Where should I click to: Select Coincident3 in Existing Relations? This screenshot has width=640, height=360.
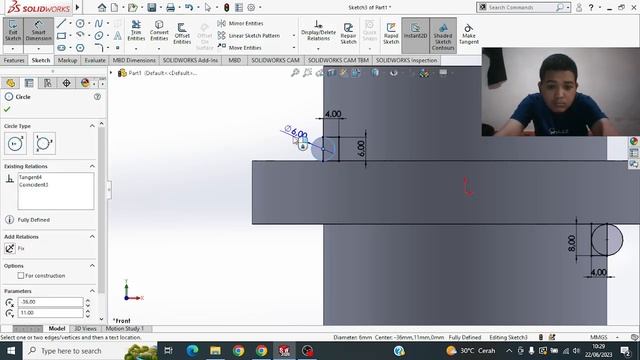[33, 184]
